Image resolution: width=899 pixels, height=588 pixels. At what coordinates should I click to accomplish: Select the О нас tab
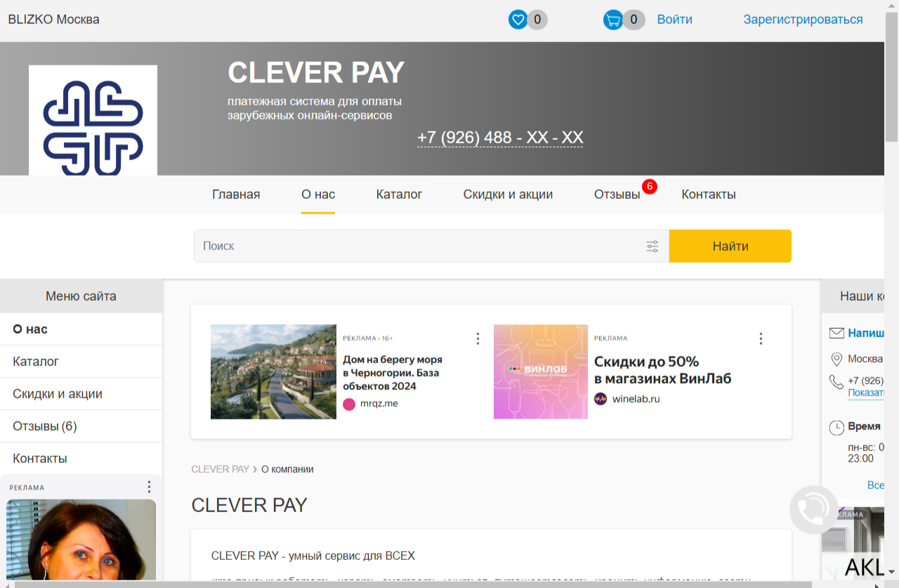pos(318,195)
